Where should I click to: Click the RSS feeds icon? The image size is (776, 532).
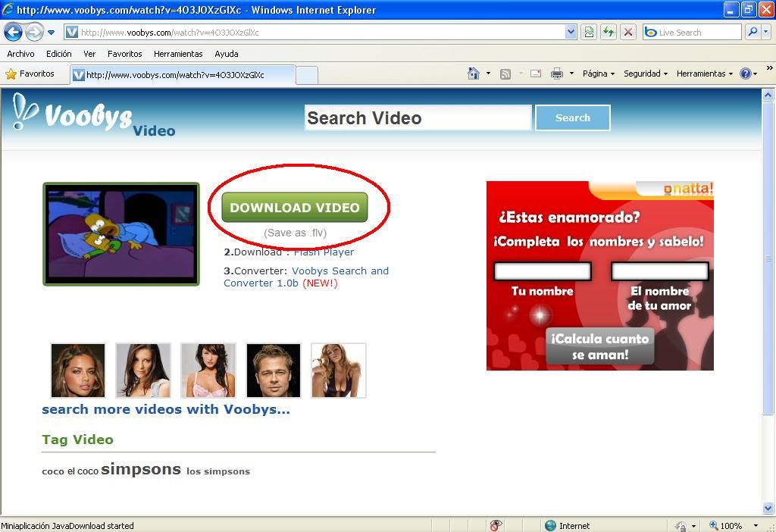point(505,74)
